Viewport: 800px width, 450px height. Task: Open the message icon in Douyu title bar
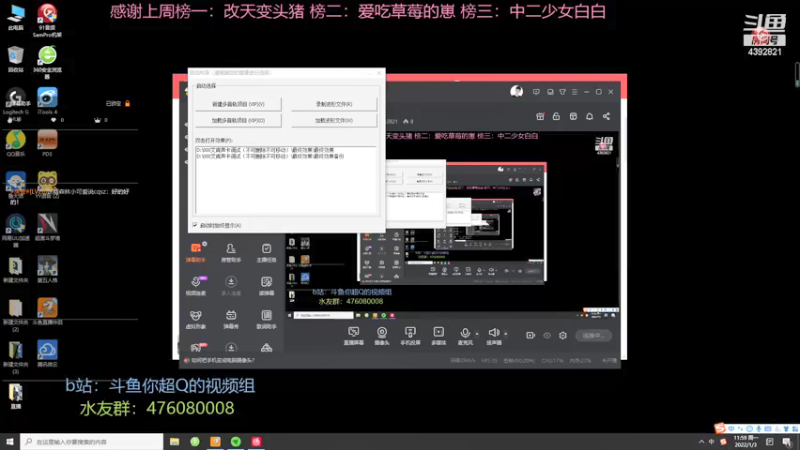pos(536,92)
